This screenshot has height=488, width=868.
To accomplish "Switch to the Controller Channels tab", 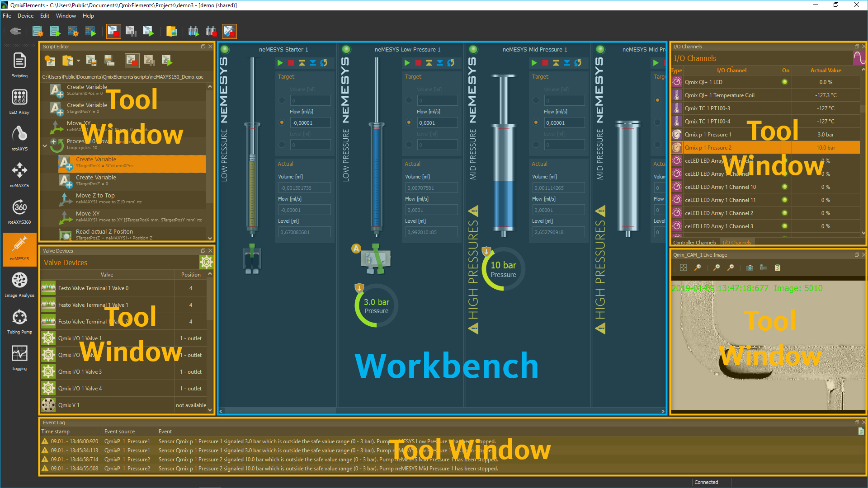I will click(x=695, y=243).
